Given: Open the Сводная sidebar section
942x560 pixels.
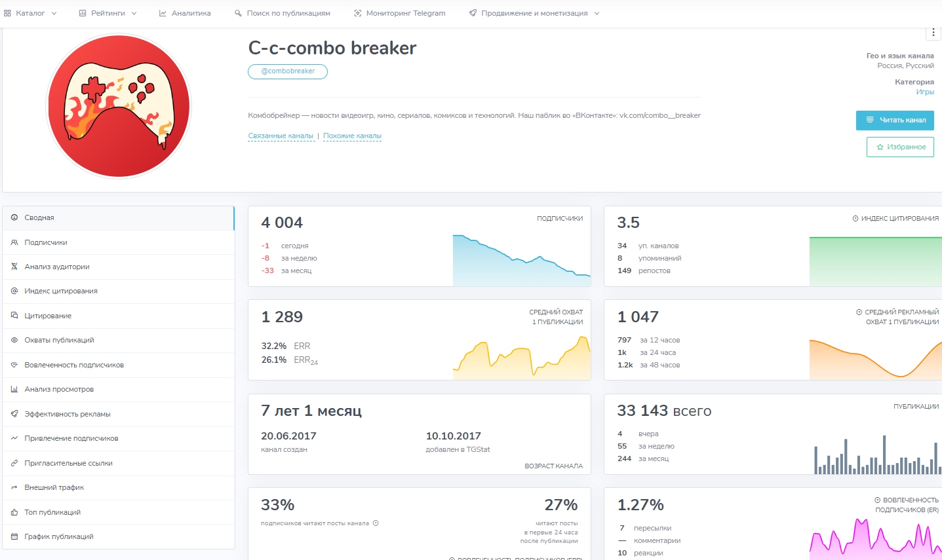Looking at the screenshot, I should tap(118, 218).
